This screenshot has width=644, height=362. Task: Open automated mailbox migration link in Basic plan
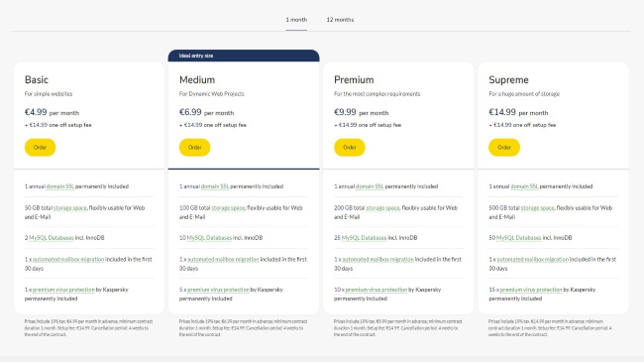(x=68, y=260)
